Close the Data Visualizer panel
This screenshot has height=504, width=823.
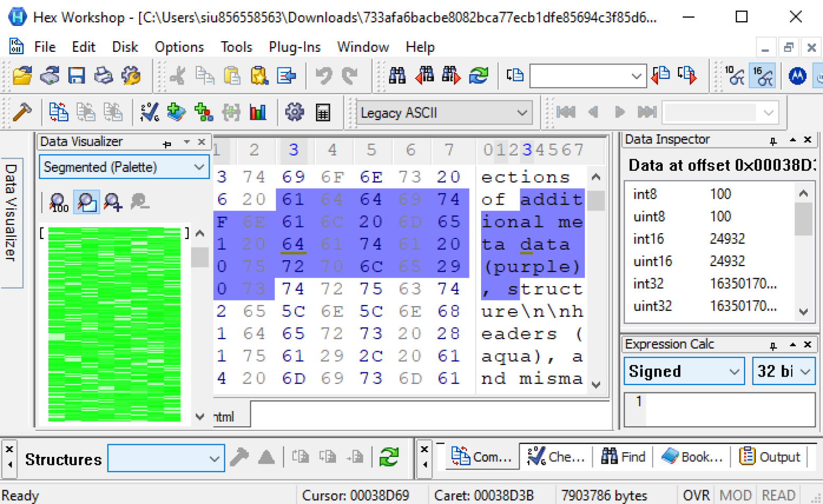202,142
